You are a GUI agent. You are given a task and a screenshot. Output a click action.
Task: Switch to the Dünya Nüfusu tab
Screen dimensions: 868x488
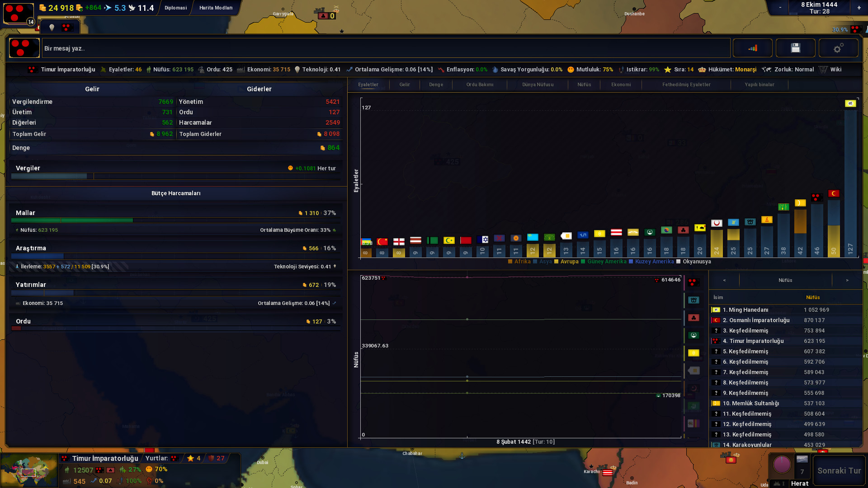[538, 84]
